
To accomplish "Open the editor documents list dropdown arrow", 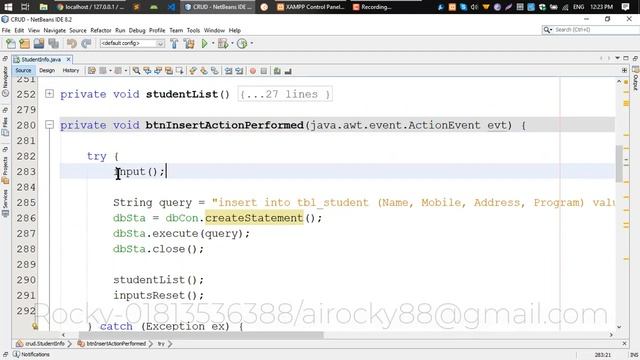I will 618,58.
